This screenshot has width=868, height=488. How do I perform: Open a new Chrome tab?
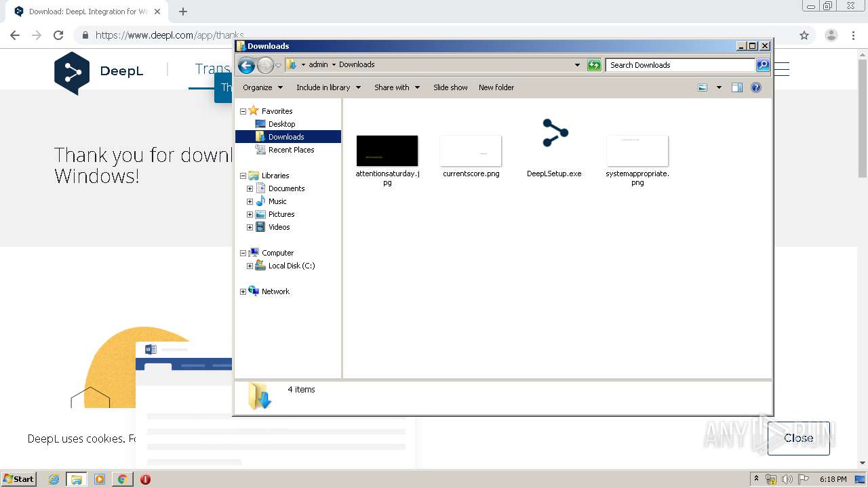tap(183, 12)
